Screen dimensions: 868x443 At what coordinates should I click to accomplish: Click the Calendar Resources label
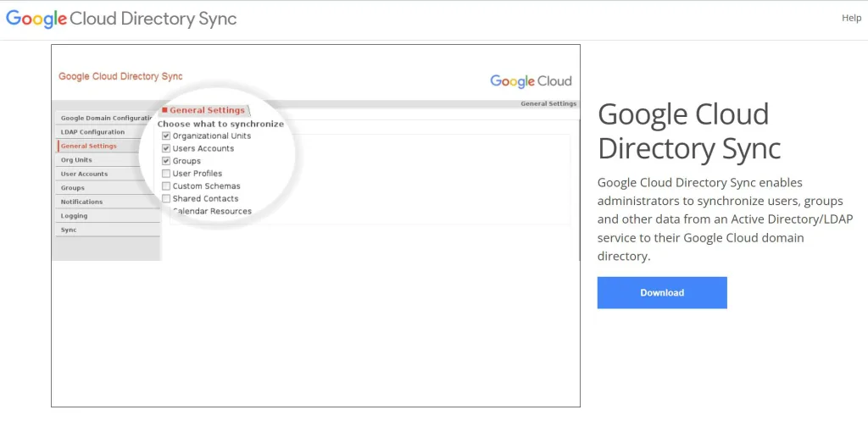(212, 211)
